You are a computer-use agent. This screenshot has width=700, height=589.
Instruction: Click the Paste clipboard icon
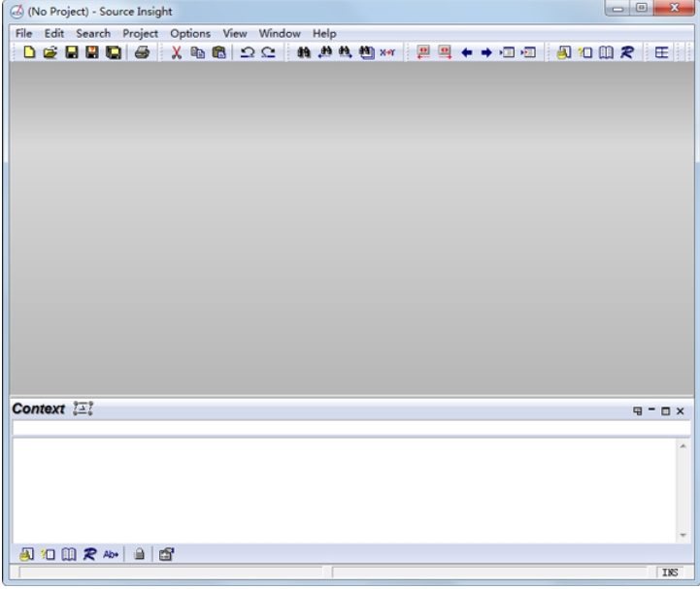pos(218,52)
